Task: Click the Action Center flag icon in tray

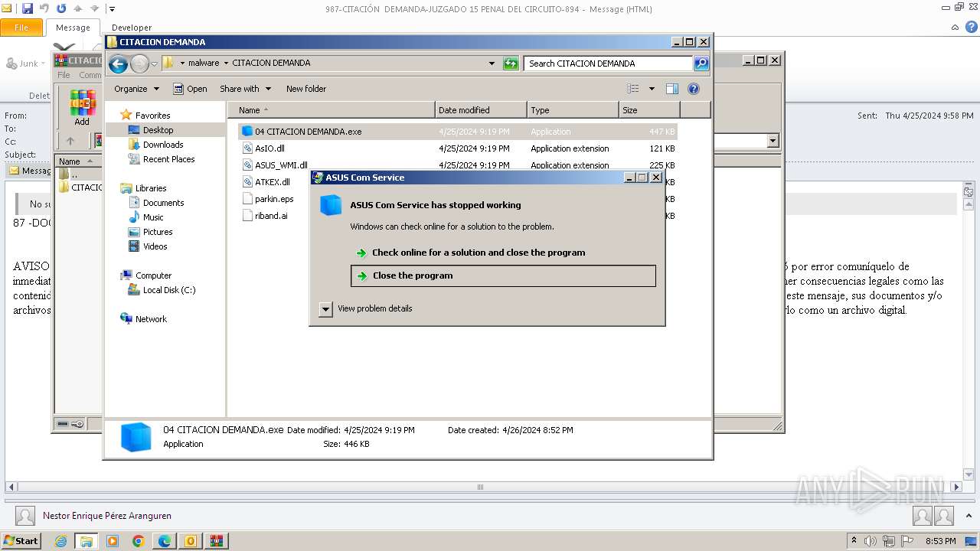Action: click(908, 541)
